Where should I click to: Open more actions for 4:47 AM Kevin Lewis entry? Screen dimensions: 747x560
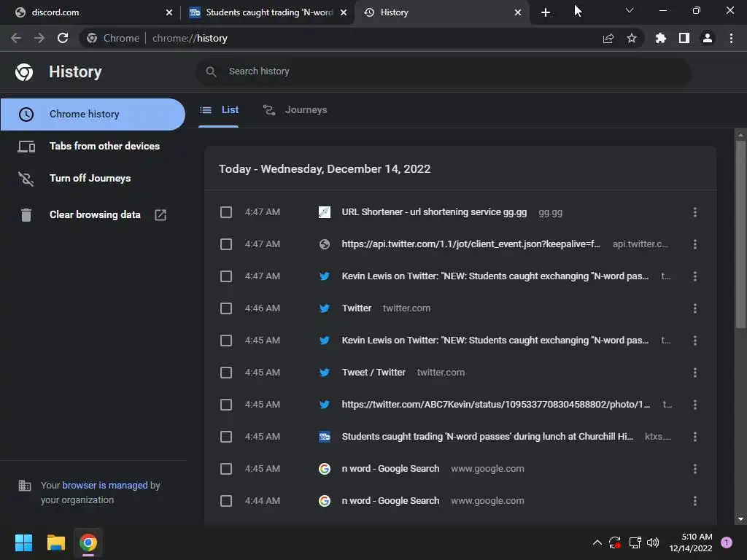coord(695,276)
